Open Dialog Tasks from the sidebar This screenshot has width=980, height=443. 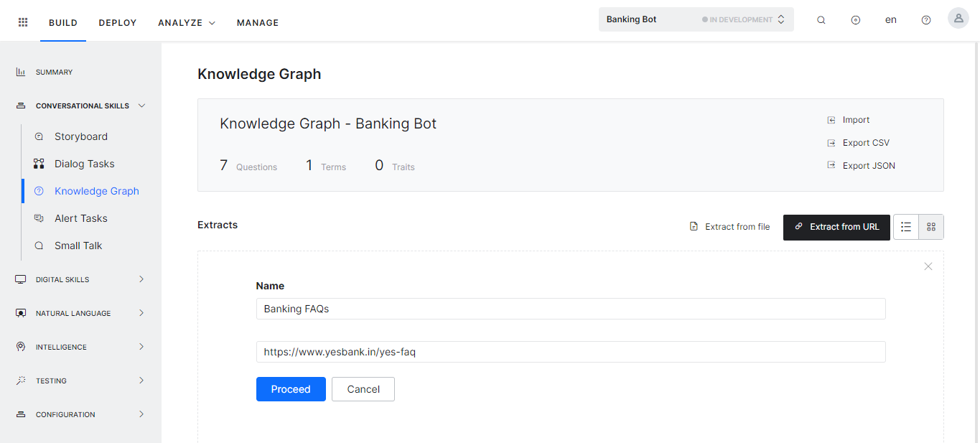coord(84,163)
